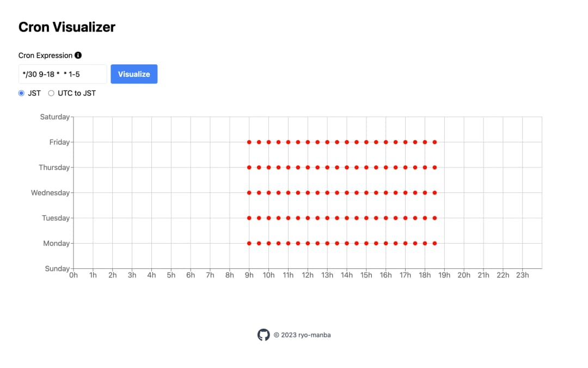
Task: Click the Friday 9h data point
Action: tap(249, 142)
